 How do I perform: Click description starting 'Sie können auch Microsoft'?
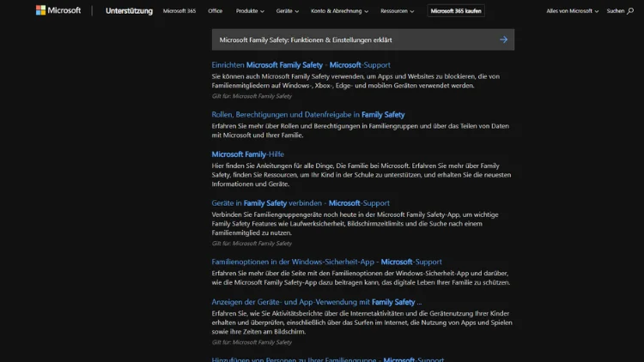point(355,81)
